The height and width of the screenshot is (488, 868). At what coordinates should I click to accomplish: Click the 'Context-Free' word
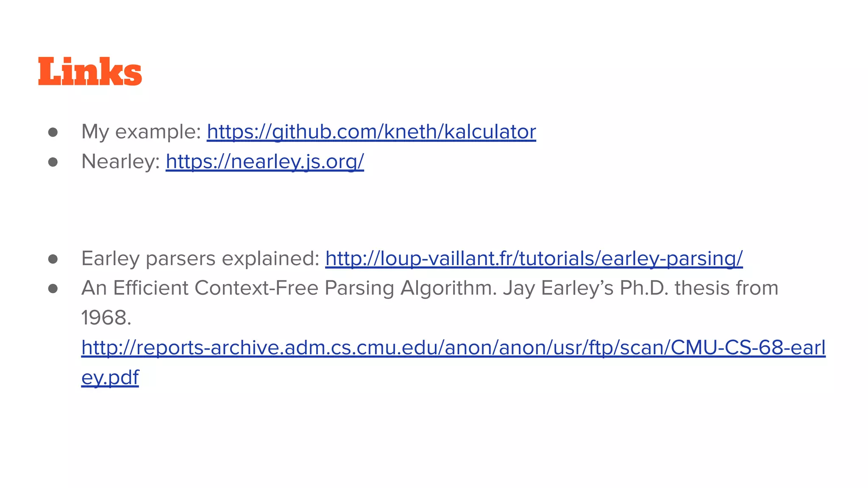256,288
